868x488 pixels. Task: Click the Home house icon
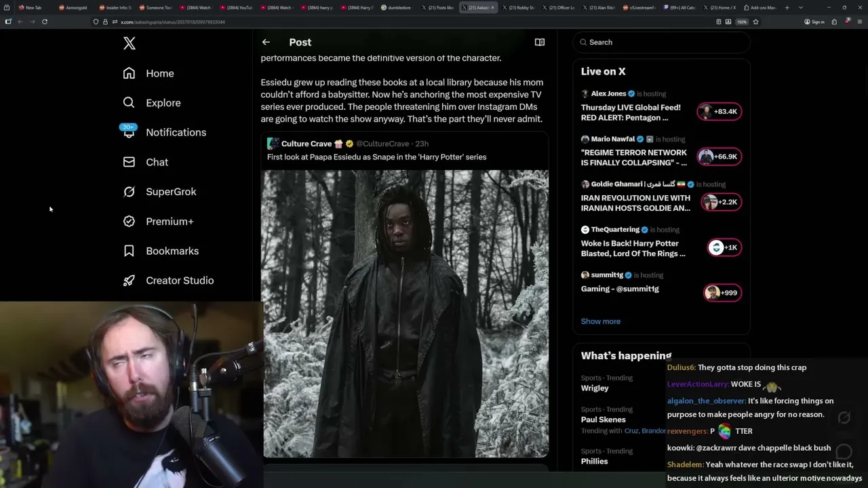pyautogui.click(x=129, y=73)
